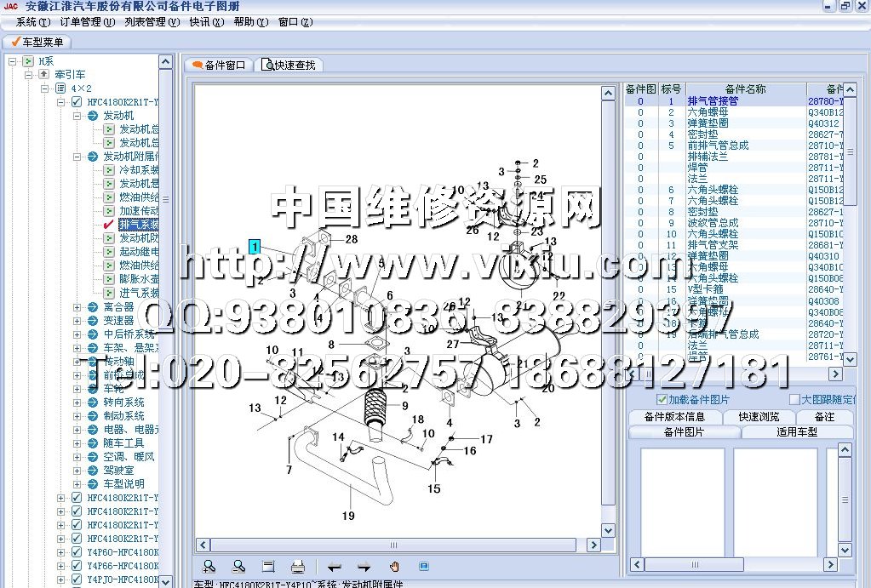Open the 适用车型 tab
Image resolution: width=871 pixels, height=588 pixels.
pos(797,431)
